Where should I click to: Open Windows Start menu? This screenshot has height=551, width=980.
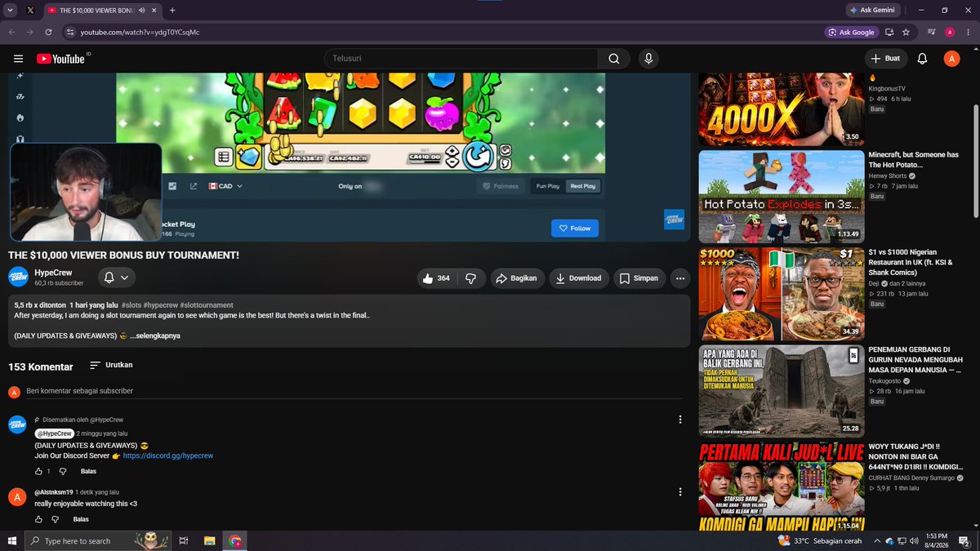[x=11, y=541]
